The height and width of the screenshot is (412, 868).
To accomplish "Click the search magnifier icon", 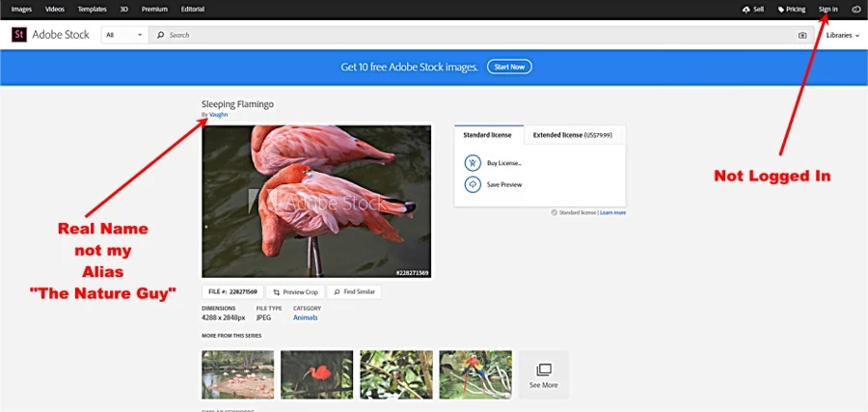I will tap(160, 35).
